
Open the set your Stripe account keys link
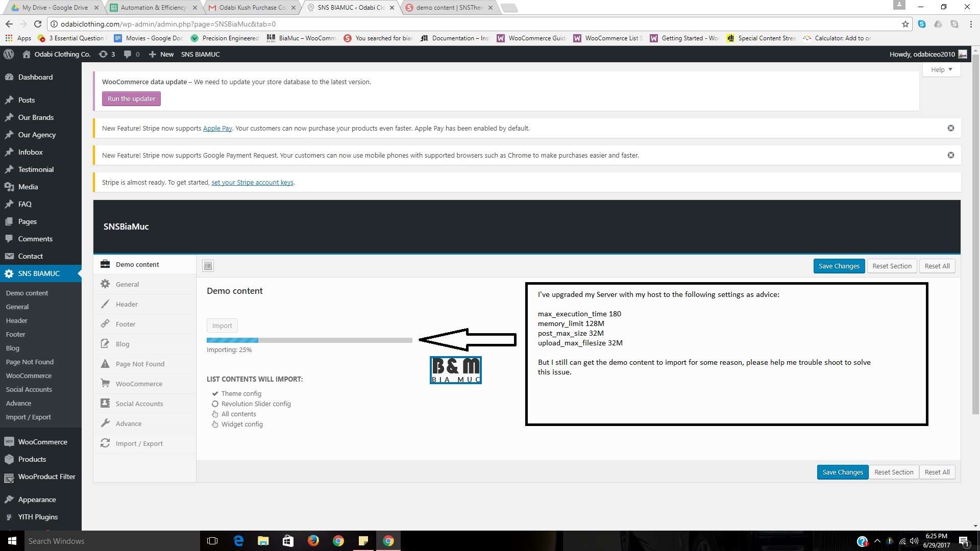[252, 182]
